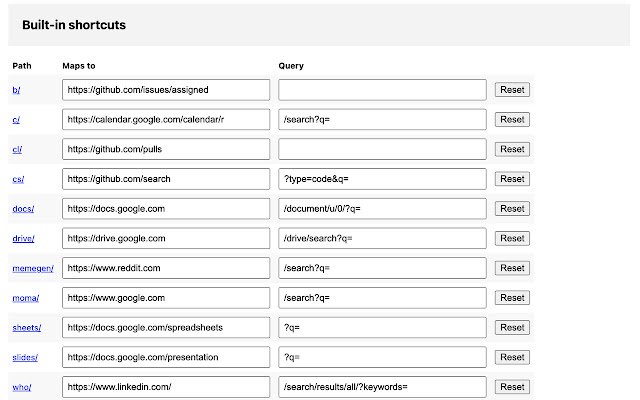
Task: Edit the www.google.com Maps to field
Action: click(x=166, y=298)
